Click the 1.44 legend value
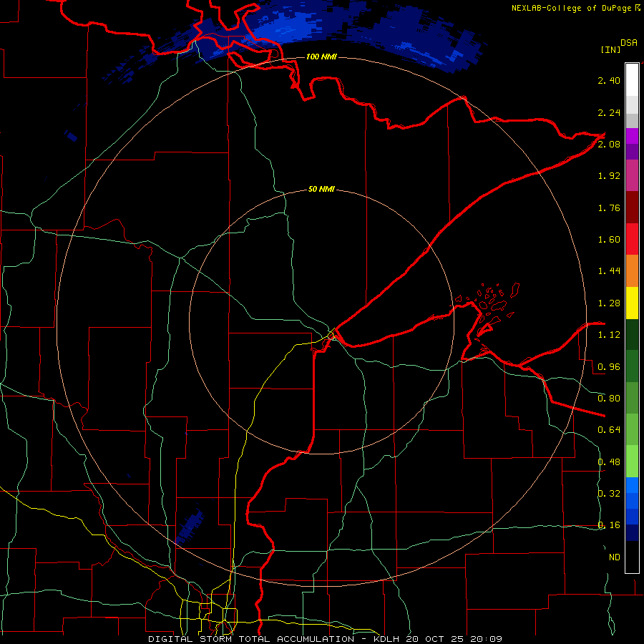 click(609, 271)
